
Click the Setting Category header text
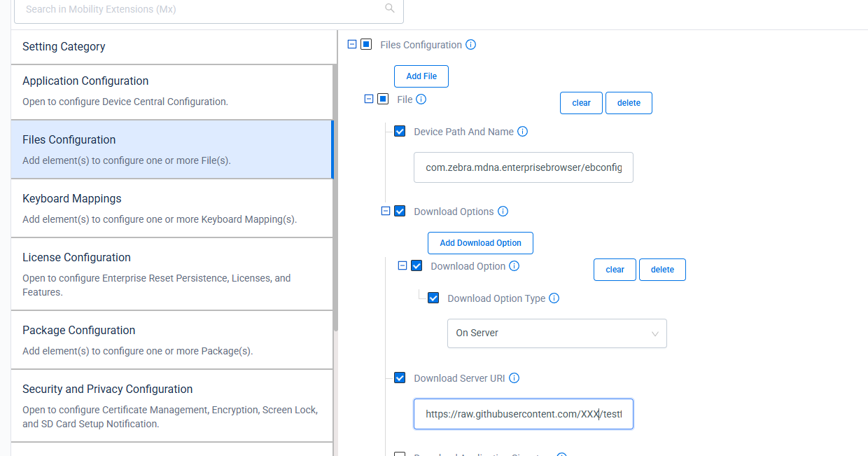click(x=64, y=47)
